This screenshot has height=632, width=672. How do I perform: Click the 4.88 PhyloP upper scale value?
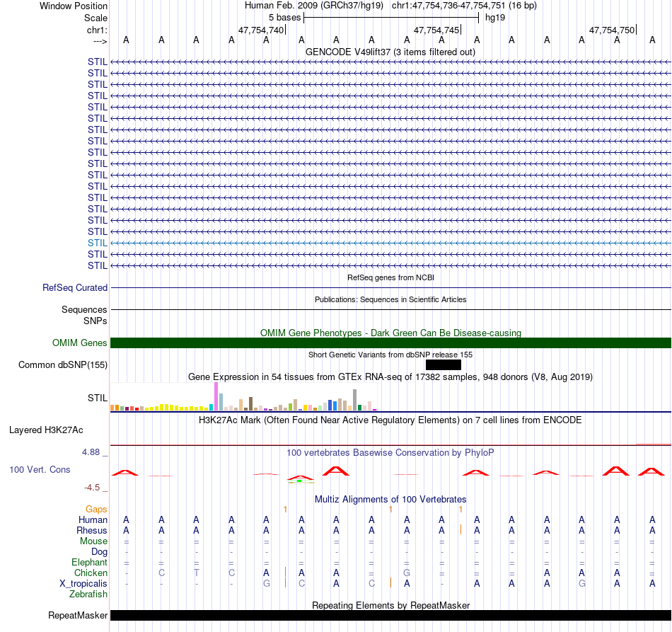(91, 452)
